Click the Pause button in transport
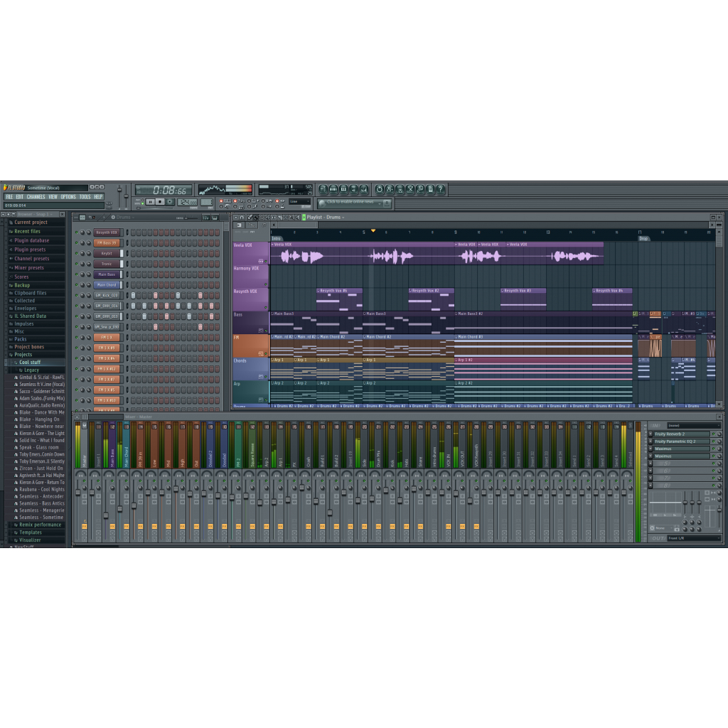 point(151,202)
